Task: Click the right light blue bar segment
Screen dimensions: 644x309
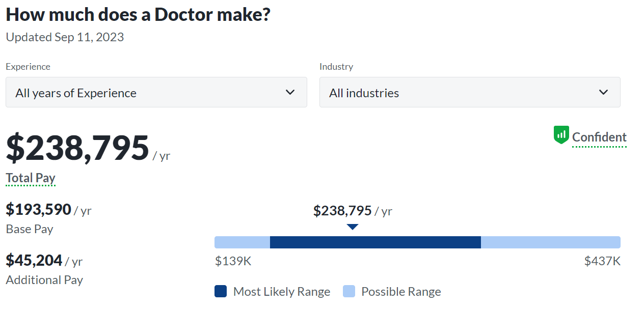Action: (x=550, y=242)
